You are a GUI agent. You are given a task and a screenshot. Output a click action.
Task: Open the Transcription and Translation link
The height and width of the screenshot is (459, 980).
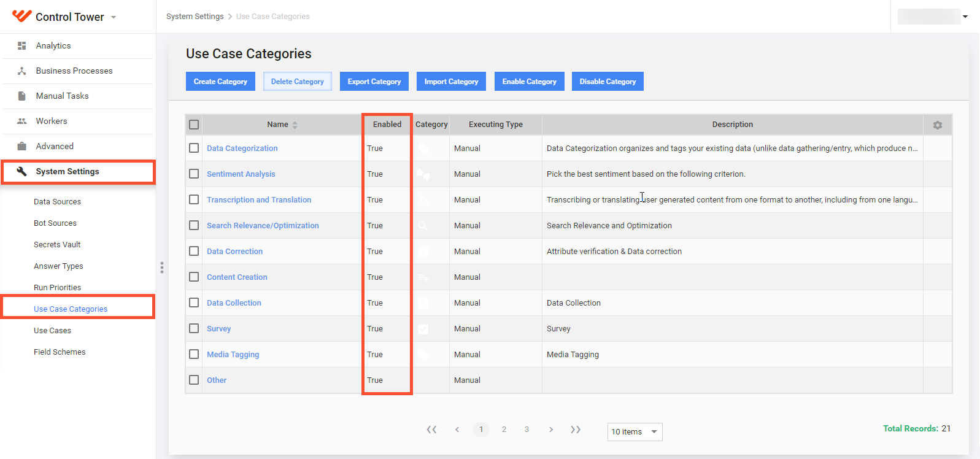(259, 199)
